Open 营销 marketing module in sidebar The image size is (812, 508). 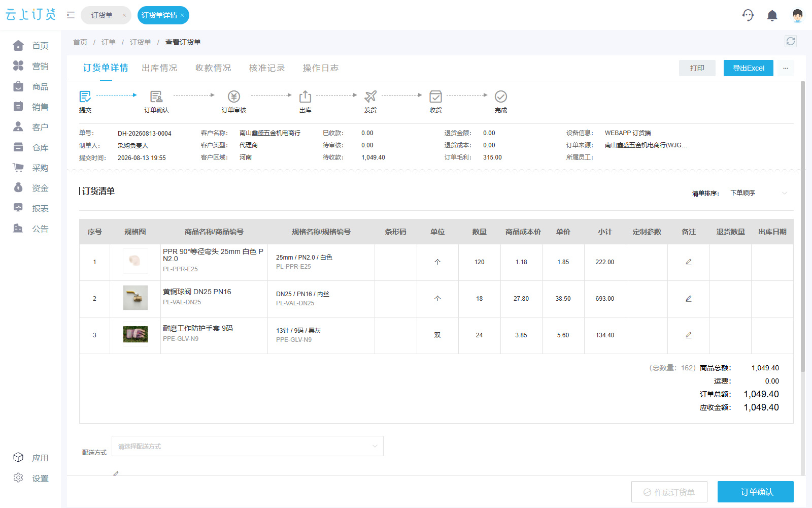31,66
